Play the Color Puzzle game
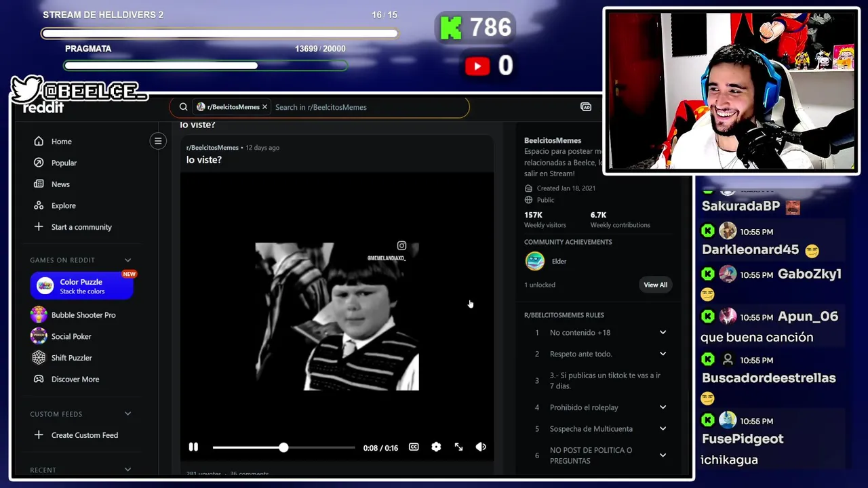This screenshot has width=868, height=488. tap(81, 286)
